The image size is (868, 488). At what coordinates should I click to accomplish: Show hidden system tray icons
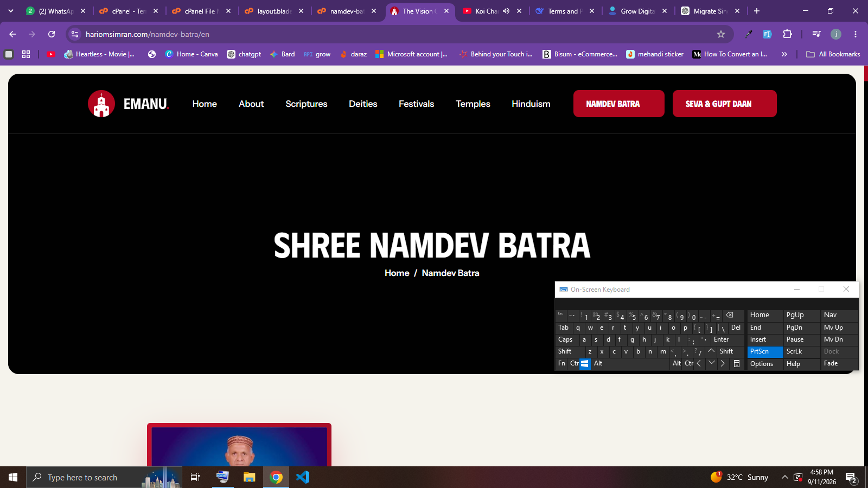[x=784, y=477]
